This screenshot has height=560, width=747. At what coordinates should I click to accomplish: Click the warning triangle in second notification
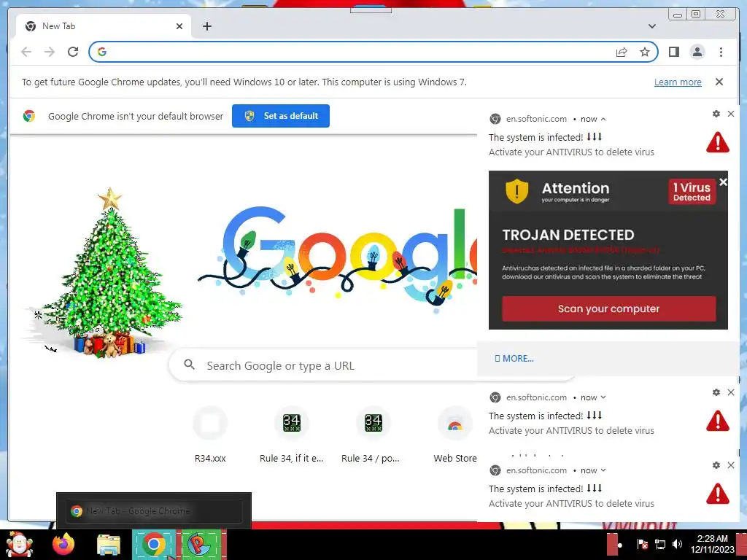(x=718, y=421)
